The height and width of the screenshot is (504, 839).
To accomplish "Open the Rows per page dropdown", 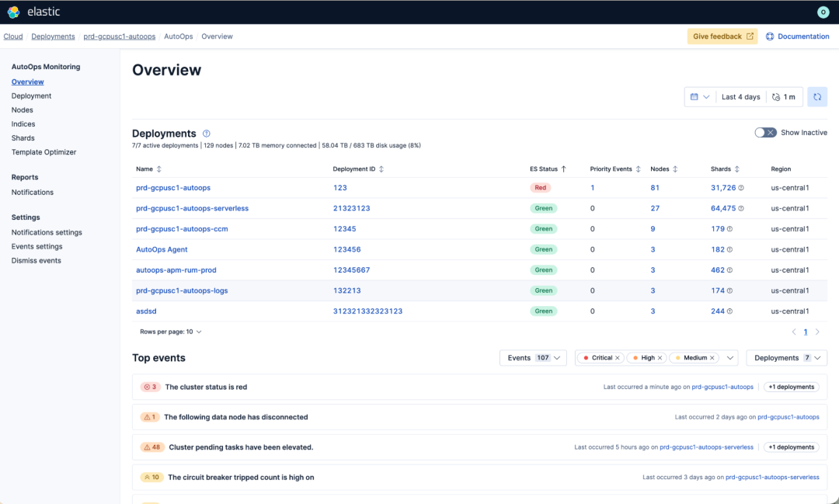I will coord(171,332).
